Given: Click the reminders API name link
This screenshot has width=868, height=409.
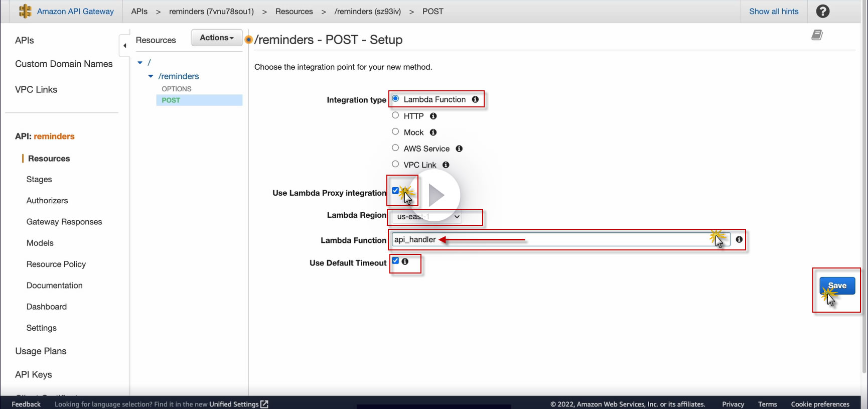Looking at the screenshot, I should pos(54,137).
